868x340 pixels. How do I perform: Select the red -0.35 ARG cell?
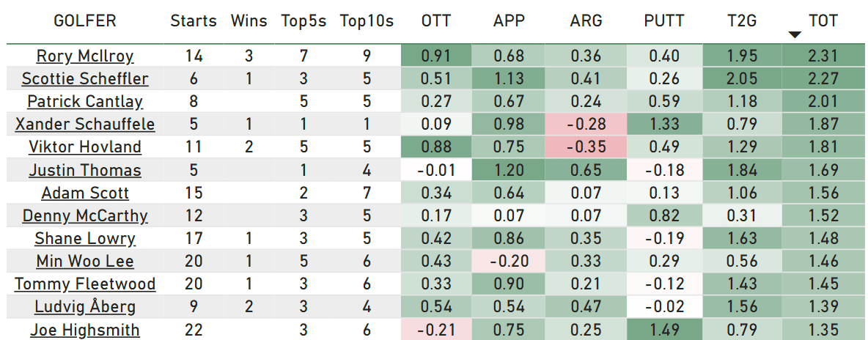586,147
